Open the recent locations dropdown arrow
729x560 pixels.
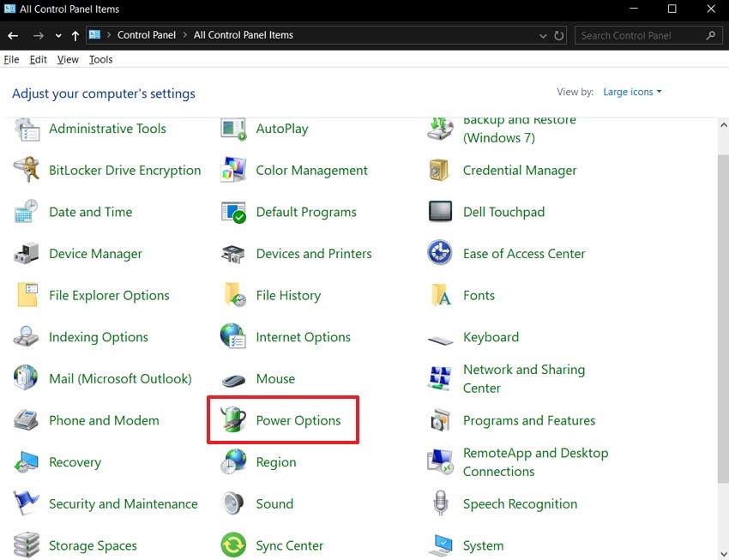pos(58,35)
